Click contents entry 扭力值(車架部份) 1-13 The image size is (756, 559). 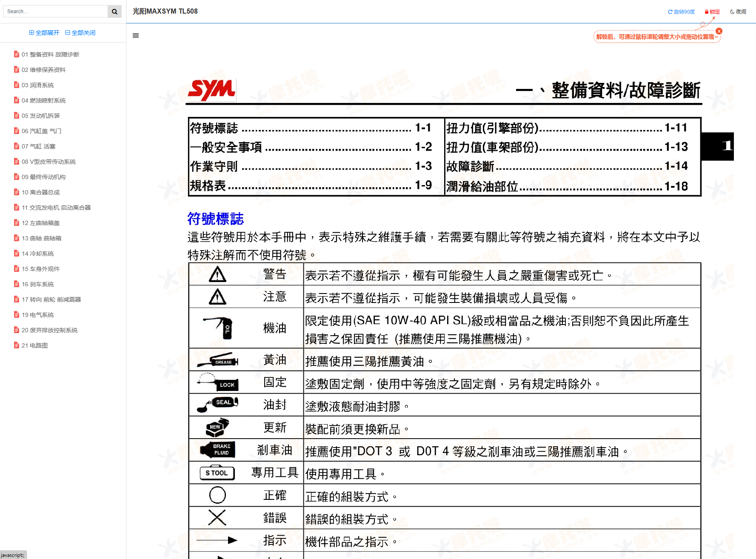click(x=567, y=147)
